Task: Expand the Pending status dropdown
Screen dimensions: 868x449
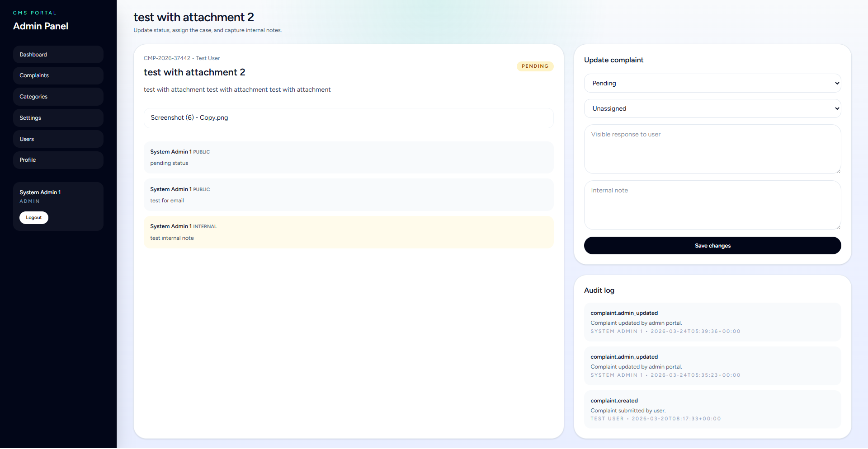Action: click(712, 83)
